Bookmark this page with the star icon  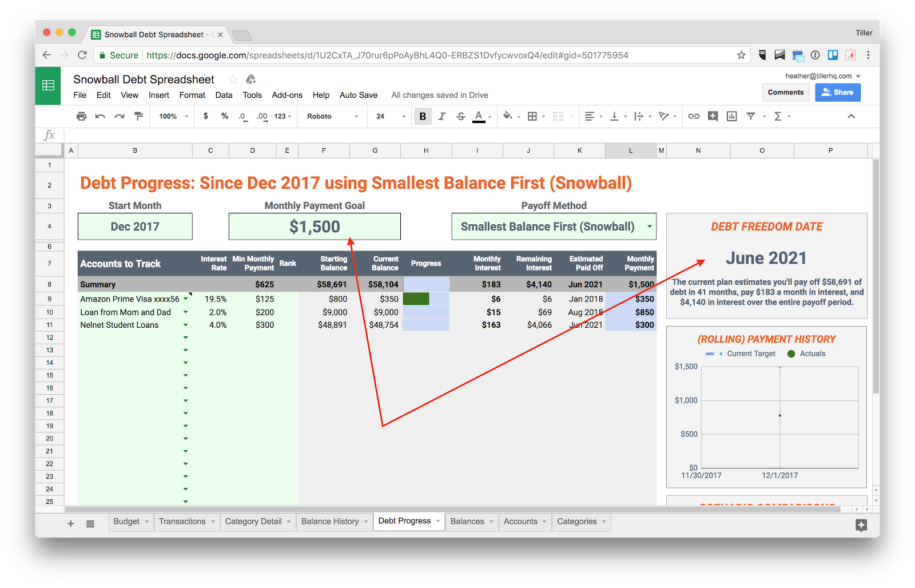(741, 55)
